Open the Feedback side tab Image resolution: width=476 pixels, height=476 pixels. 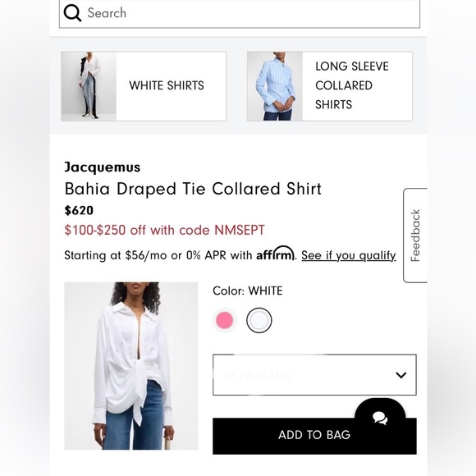click(x=415, y=236)
